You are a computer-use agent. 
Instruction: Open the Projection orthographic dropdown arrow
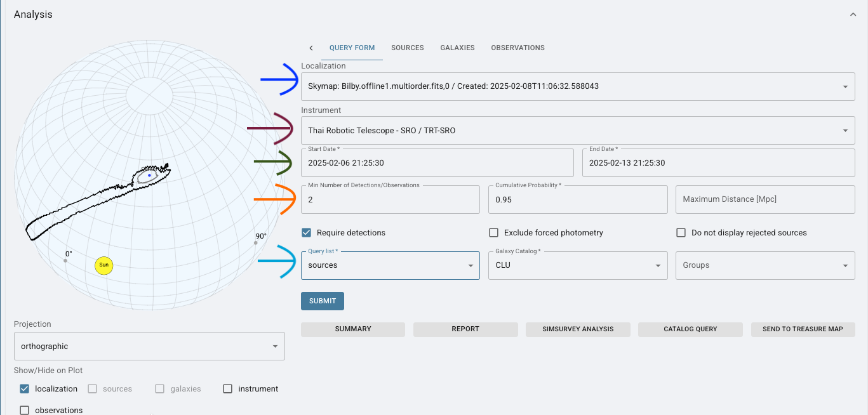275,346
